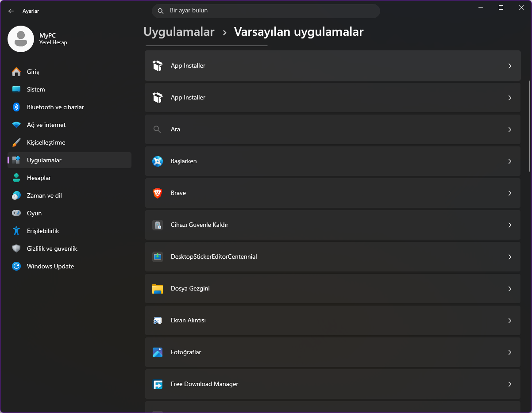532x413 pixels.
Task: Click the package icon of the first App Installer row
Action: (158, 65)
